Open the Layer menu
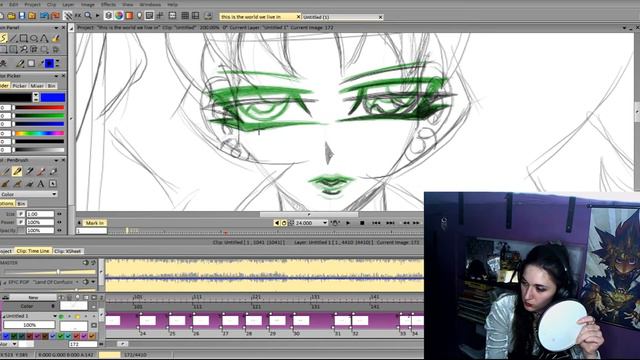The image size is (640, 360). pyautogui.click(x=68, y=4)
